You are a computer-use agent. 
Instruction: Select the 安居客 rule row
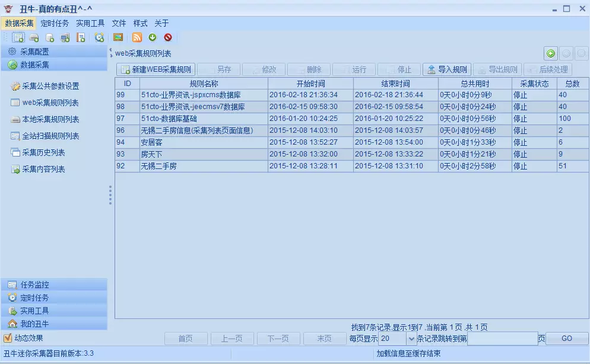pyautogui.click(x=352, y=142)
